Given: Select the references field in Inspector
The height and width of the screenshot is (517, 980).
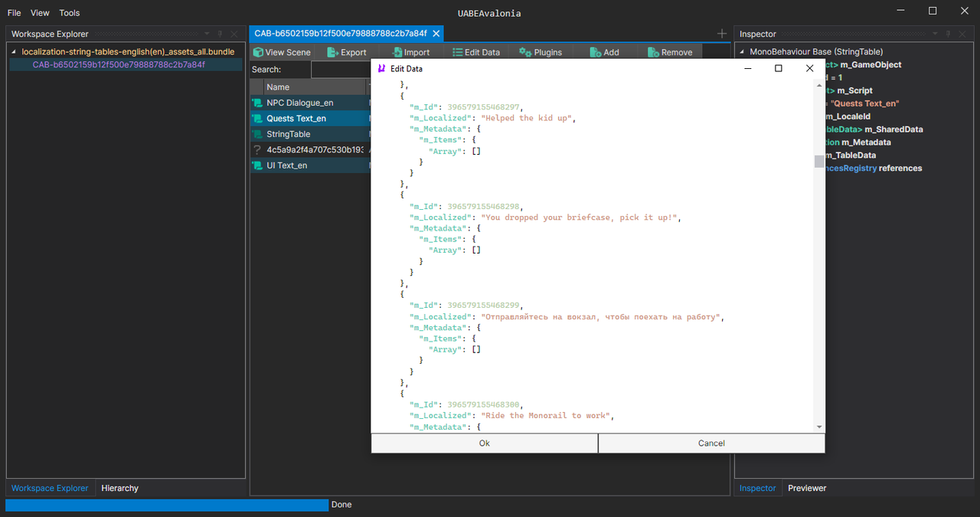Looking at the screenshot, I should pos(900,169).
